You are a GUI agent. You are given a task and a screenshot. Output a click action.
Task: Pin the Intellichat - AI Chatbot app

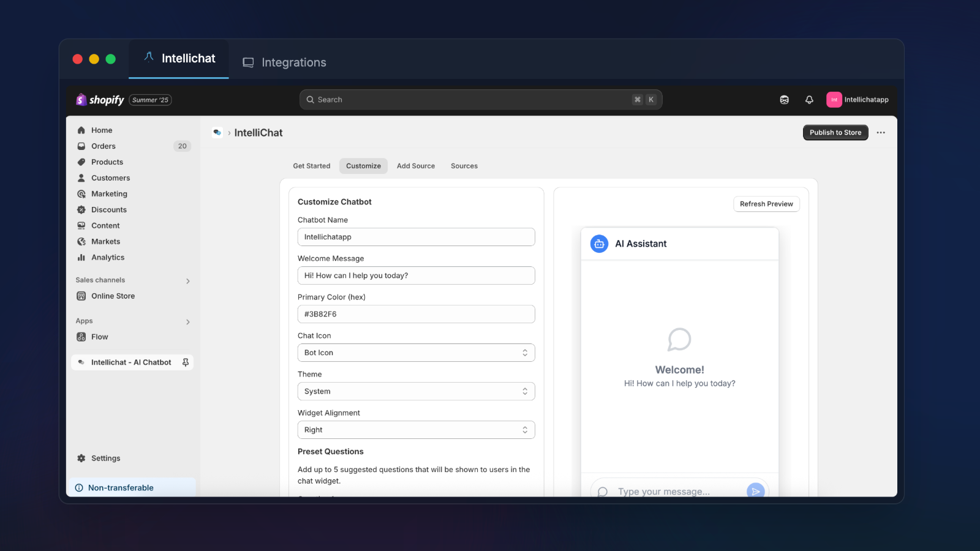pyautogui.click(x=185, y=362)
